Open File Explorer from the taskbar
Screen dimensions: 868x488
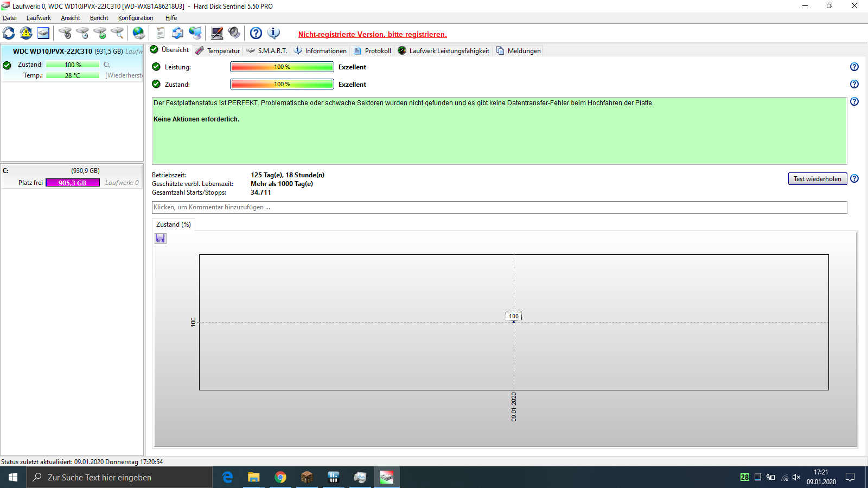(254, 477)
